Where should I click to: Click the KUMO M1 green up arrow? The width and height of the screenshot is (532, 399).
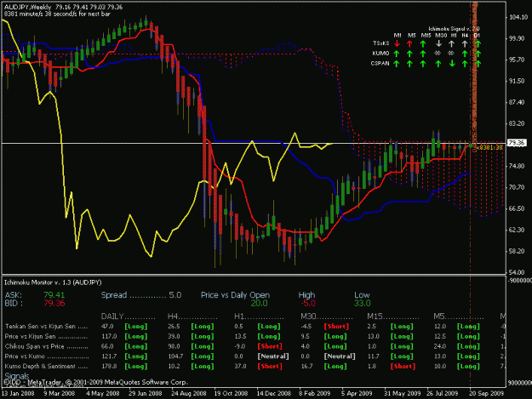coord(397,54)
